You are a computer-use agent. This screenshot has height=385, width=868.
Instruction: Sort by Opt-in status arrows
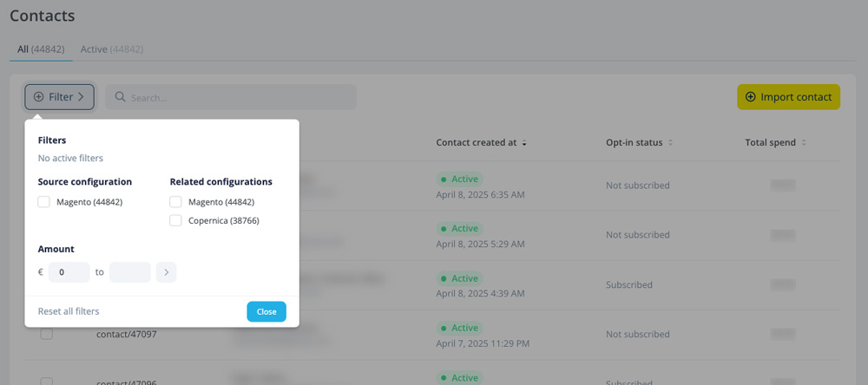click(x=670, y=143)
